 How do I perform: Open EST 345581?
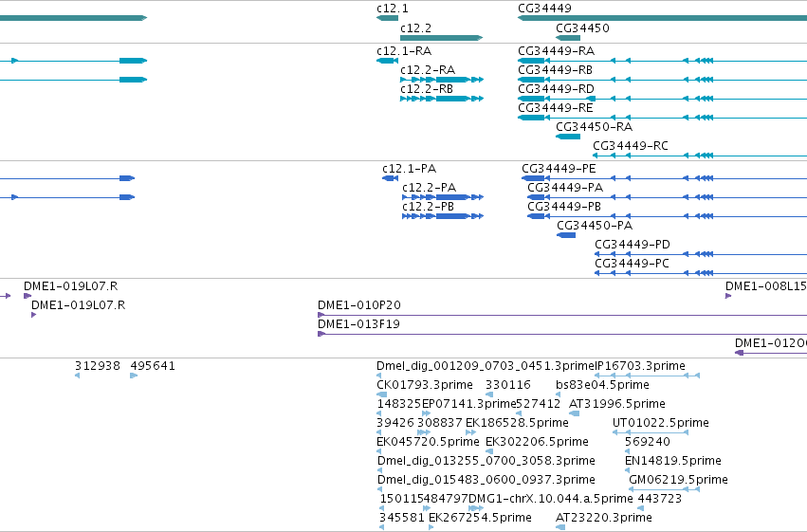point(402,519)
